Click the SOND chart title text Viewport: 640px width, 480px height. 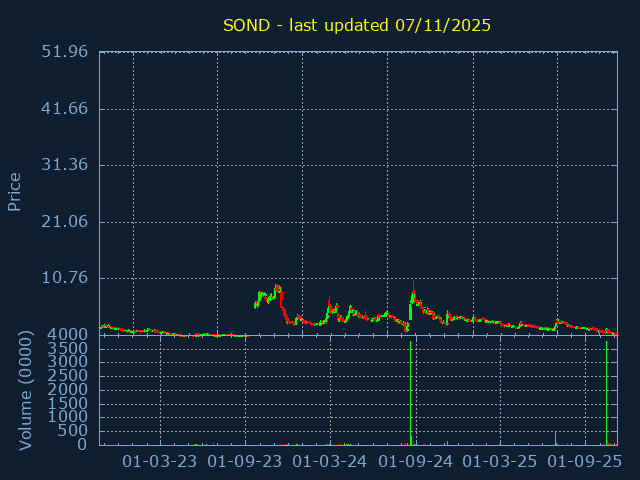pyautogui.click(x=356, y=25)
